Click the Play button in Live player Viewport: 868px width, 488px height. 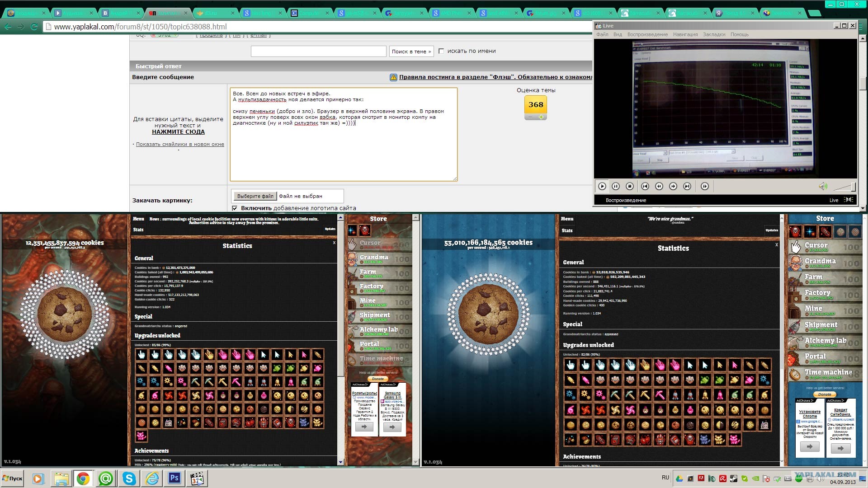point(602,186)
